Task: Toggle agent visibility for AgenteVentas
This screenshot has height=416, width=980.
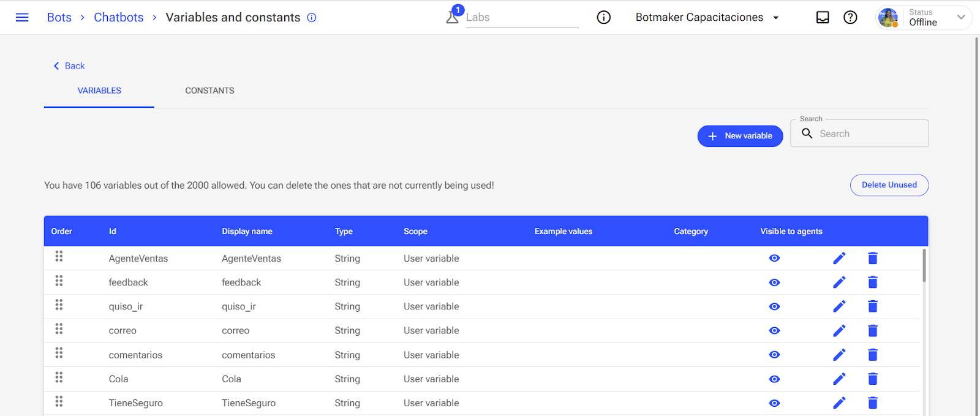Action: pyautogui.click(x=774, y=258)
